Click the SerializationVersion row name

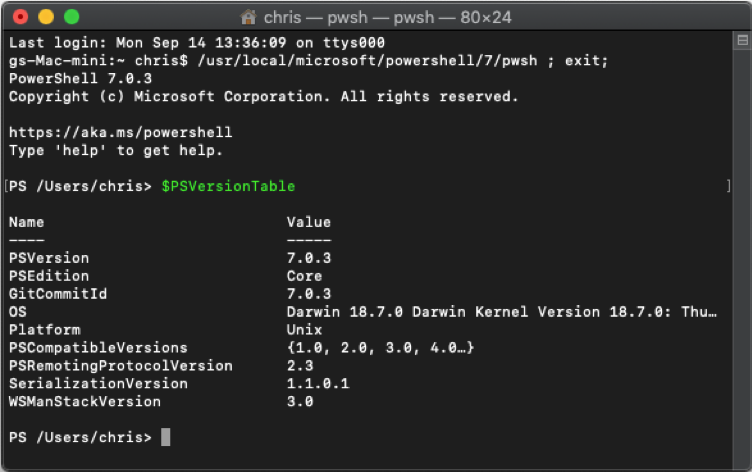[98, 384]
